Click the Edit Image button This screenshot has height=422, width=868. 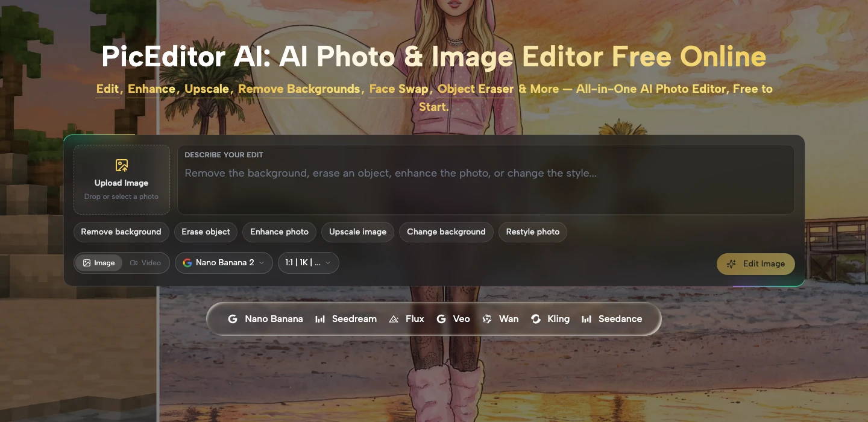coord(756,264)
